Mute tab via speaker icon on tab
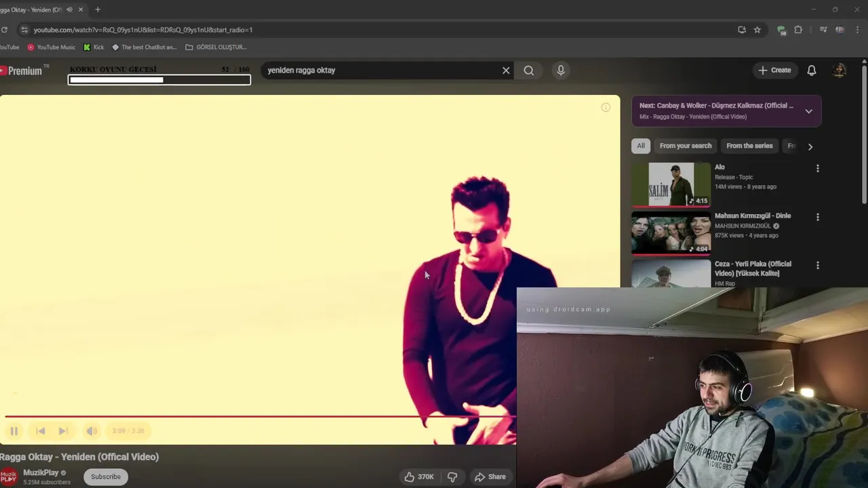 click(x=69, y=9)
